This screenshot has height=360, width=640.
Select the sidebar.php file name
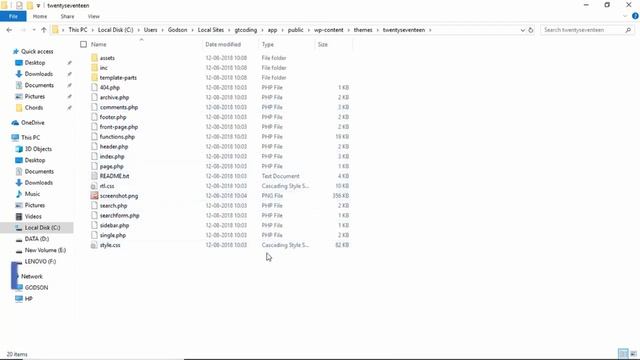coord(114,225)
